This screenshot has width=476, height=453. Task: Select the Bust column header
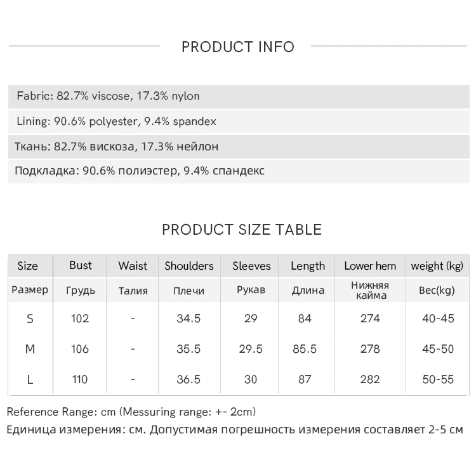(81, 266)
